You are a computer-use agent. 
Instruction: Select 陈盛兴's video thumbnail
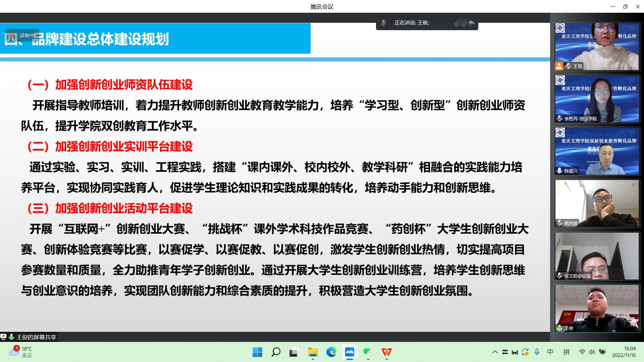(x=597, y=151)
